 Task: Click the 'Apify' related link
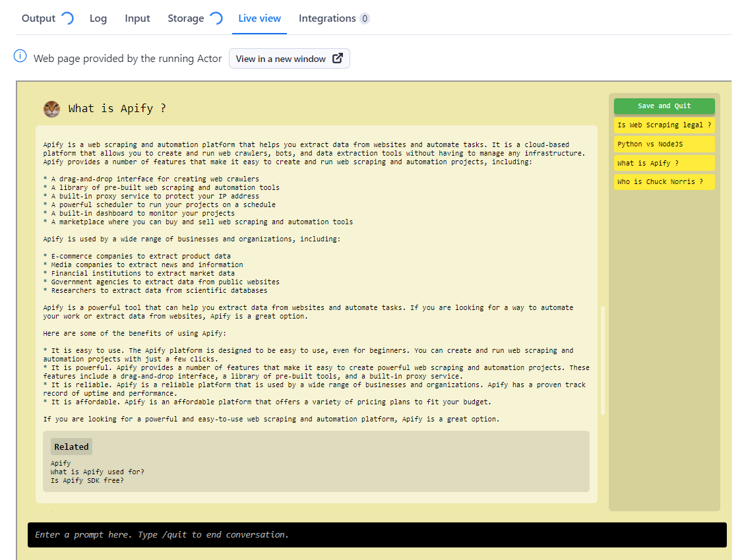coord(61,463)
